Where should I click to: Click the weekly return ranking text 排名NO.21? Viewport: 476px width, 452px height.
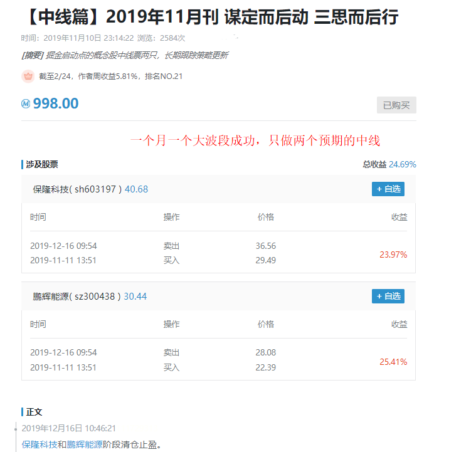point(164,76)
